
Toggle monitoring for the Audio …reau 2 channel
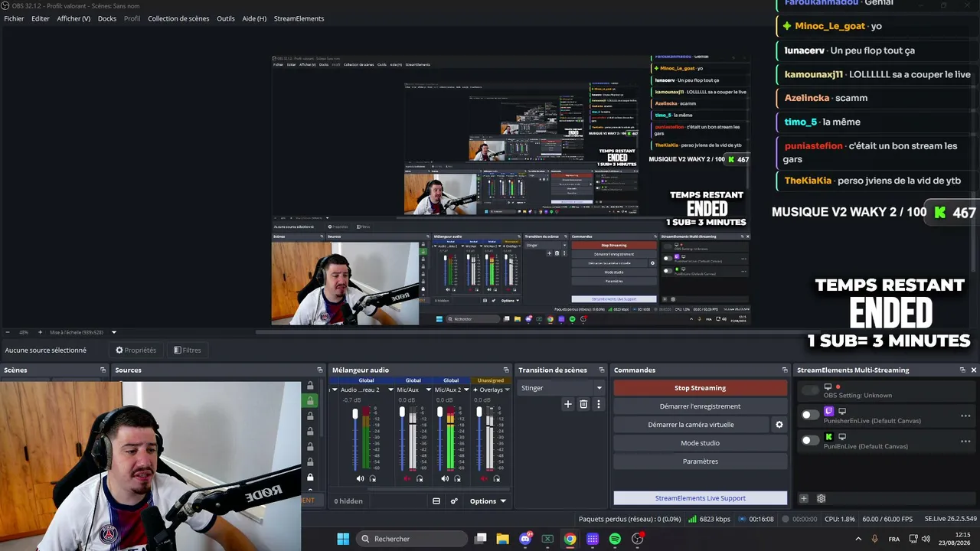pyautogui.click(x=373, y=479)
